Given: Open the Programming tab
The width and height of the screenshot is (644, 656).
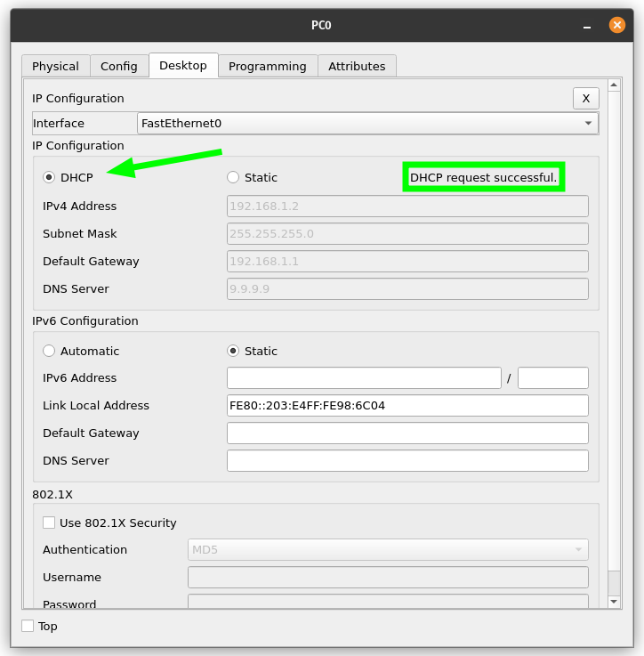Looking at the screenshot, I should point(267,67).
